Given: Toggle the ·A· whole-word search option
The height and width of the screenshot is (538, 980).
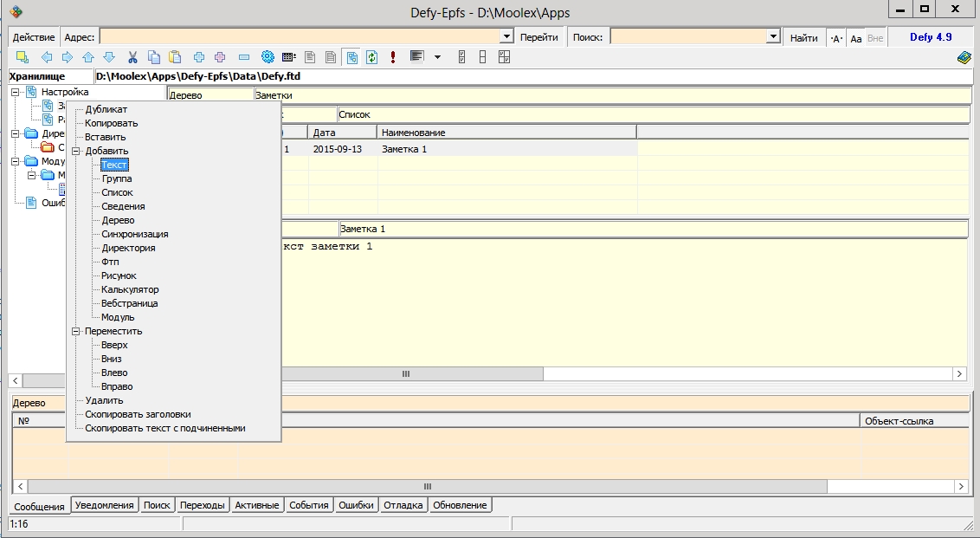Looking at the screenshot, I should click(836, 38).
